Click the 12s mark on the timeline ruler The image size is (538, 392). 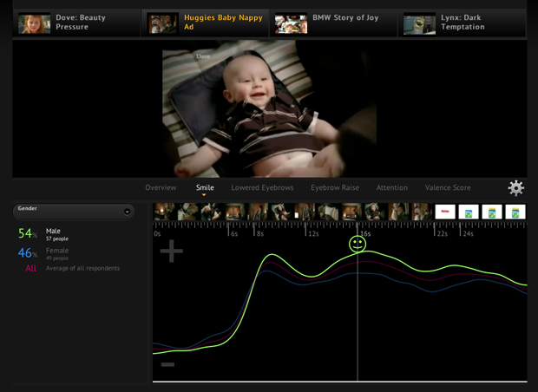coord(311,232)
